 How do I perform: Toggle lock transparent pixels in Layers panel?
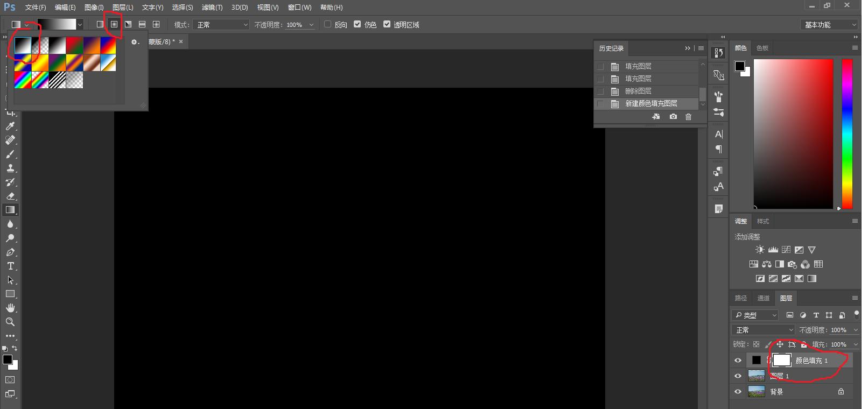click(757, 344)
